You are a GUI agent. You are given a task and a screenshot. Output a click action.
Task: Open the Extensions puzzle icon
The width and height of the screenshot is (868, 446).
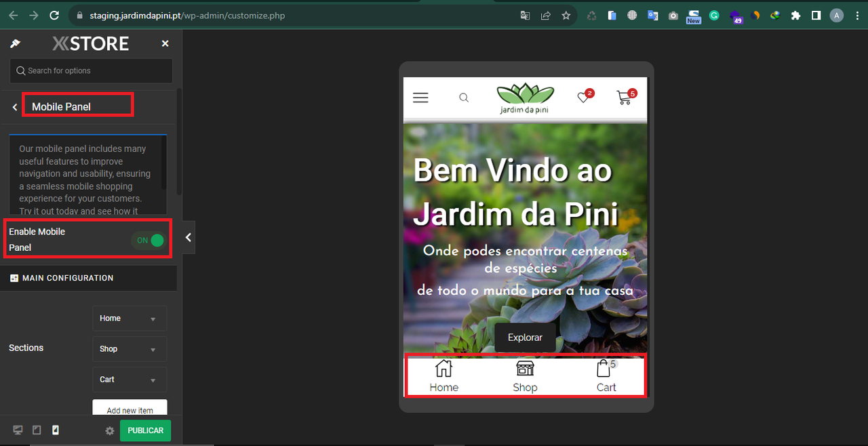point(795,15)
